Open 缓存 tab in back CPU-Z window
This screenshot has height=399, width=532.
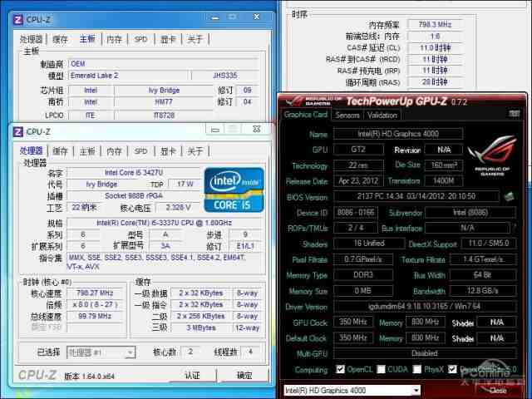click(61, 39)
